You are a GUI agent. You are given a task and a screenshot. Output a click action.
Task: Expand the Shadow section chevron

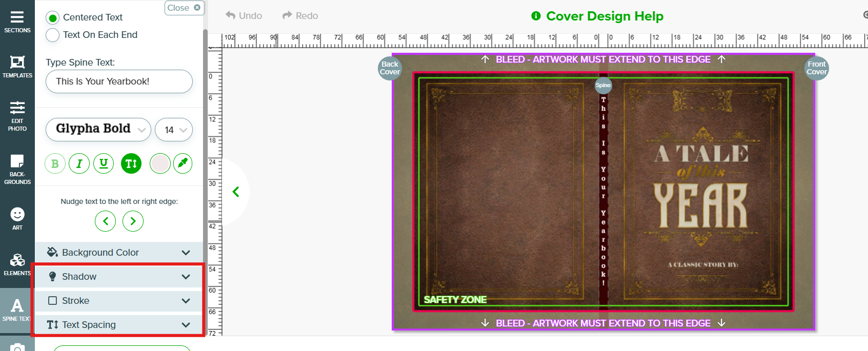point(186,277)
